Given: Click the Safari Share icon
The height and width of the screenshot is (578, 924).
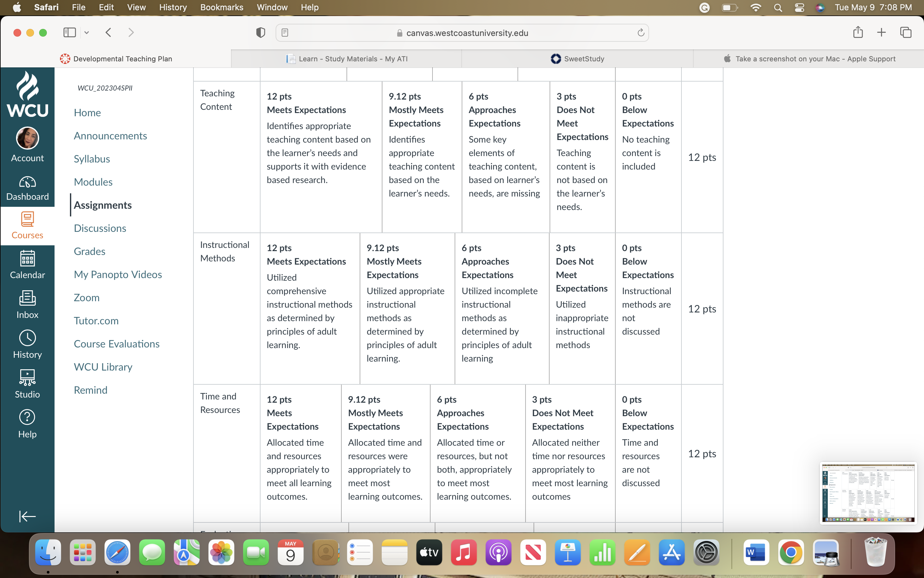Looking at the screenshot, I should pyautogui.click(x=858, y=32).
